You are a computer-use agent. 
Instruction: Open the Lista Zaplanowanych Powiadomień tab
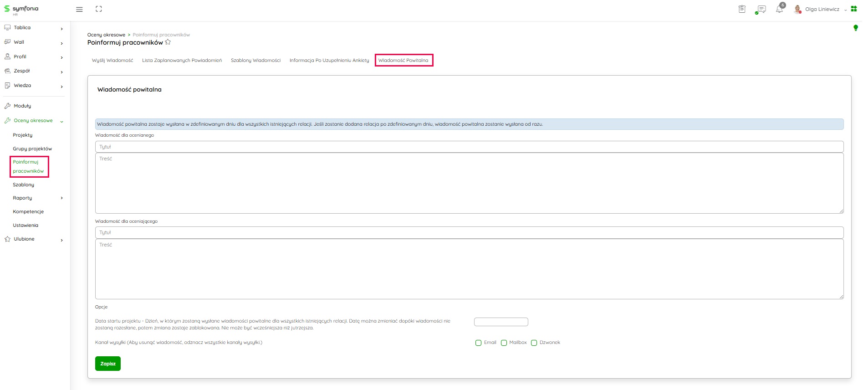point(182,60)
